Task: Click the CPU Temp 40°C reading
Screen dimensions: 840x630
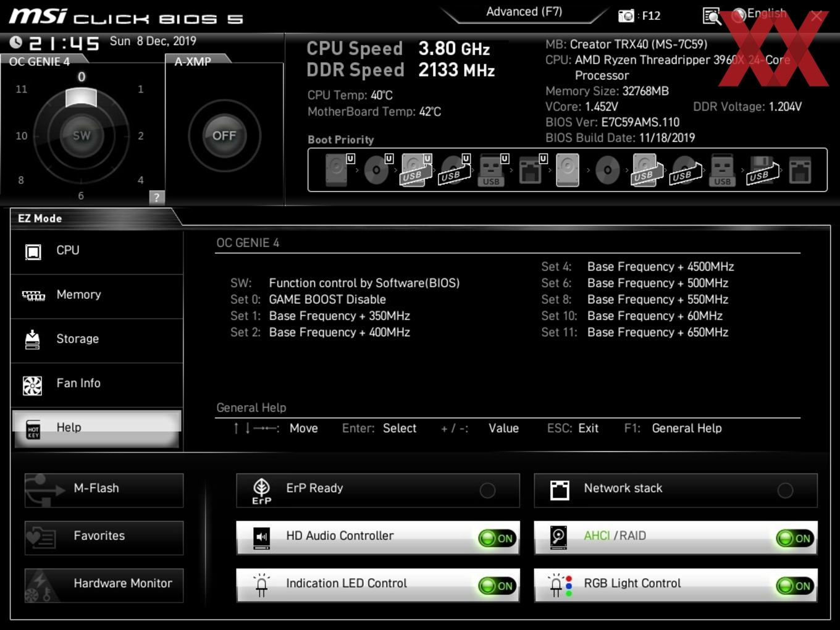Action: tap(350, 95)
